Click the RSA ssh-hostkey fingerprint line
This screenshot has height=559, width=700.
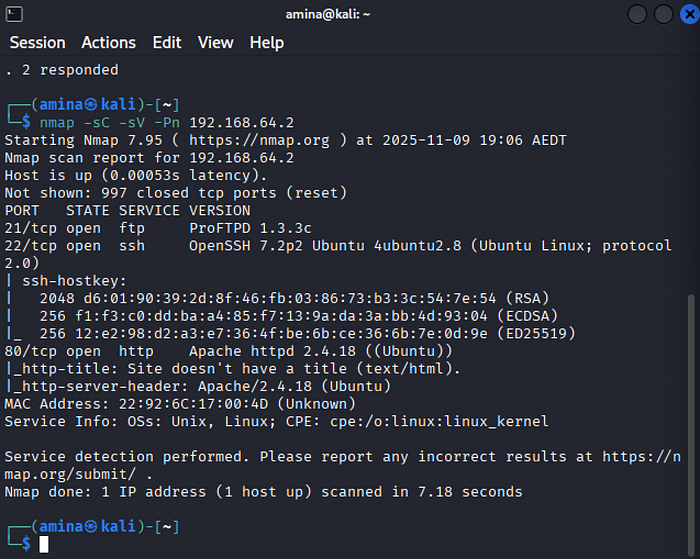[294, 298]
